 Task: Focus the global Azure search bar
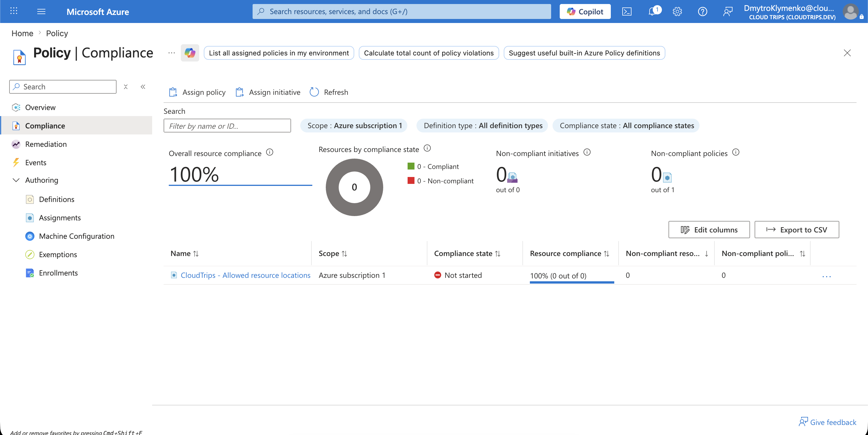(402, 11)
